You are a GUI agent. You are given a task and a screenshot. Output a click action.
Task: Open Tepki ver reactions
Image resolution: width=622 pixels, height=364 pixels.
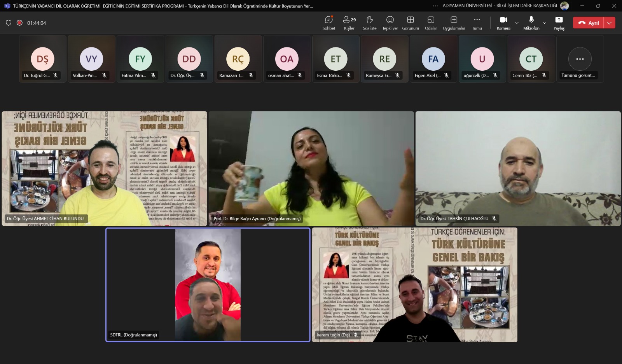pos(390,23)
